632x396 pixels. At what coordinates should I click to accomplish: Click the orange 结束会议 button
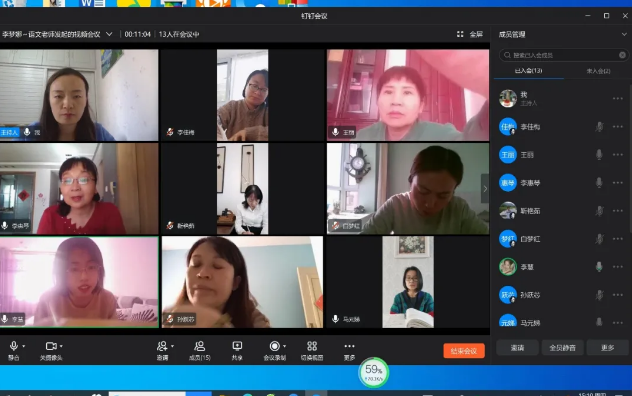pyautogui.click(x=464, y=351)
